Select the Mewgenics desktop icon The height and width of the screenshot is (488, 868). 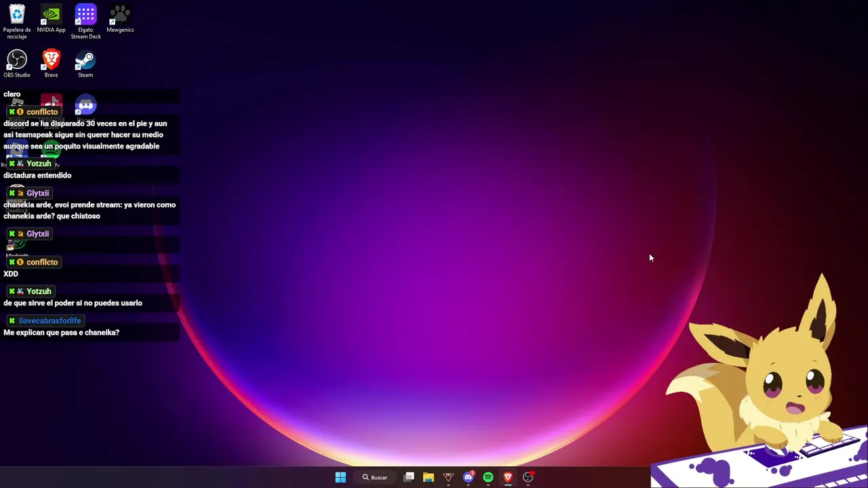coord(120,18)
